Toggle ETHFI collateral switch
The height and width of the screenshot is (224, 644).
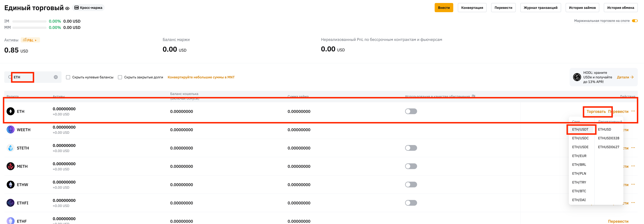tap(411, 203)
